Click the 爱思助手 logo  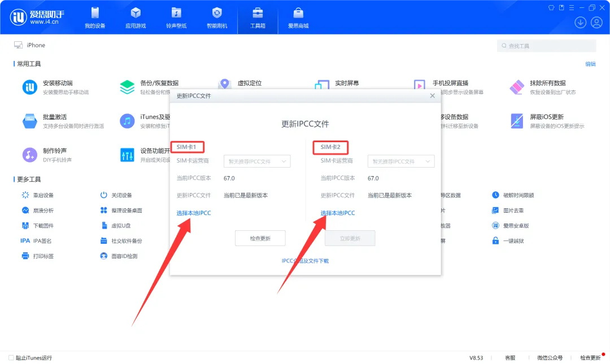[37, 17]
